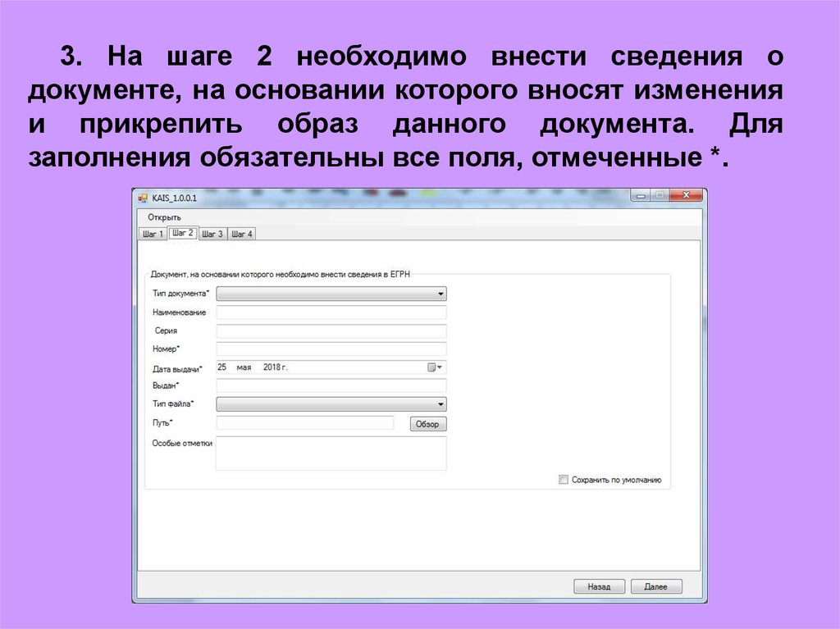This screenshot has width=840, height=629.
Task: Click inside the Особые отметки text area
Action: [x=331, y=453]
